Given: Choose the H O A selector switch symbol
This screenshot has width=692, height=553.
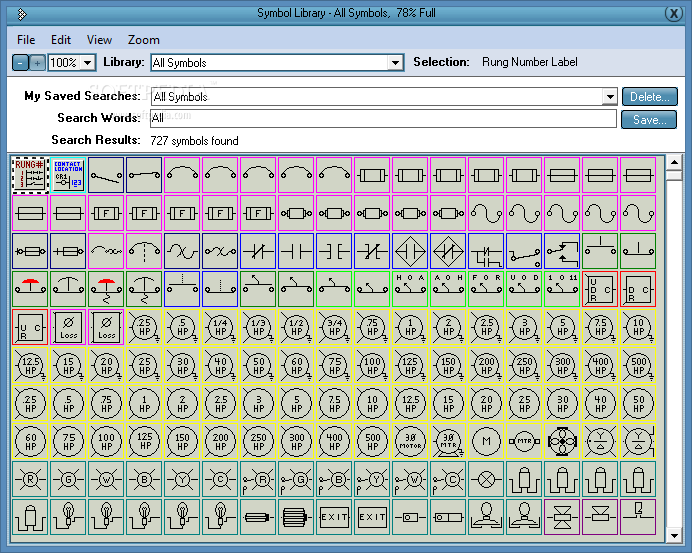Looking at the screenshot, I should click(410, 289).
